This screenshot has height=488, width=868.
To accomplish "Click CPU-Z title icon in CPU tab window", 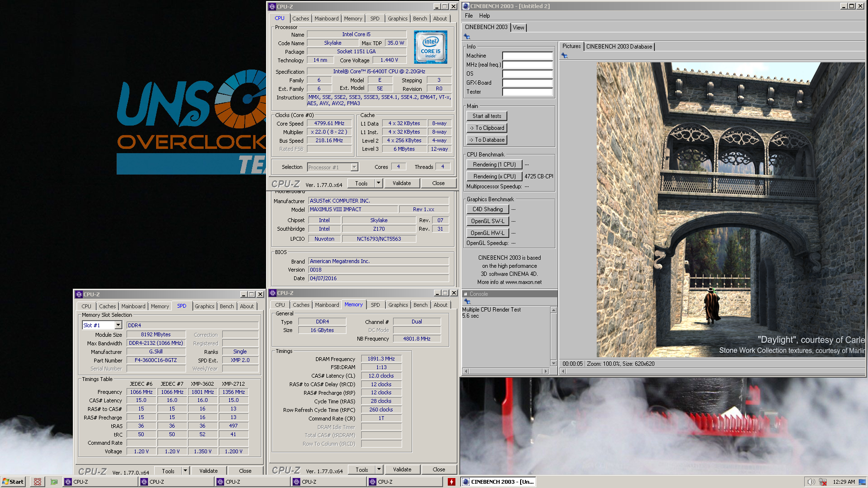I will 272,7.
